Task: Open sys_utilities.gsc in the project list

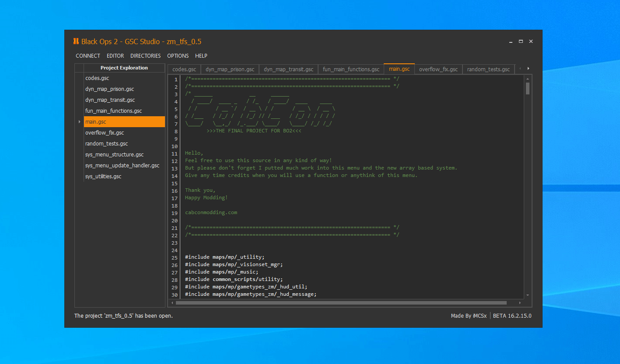Action: point(103,177)
